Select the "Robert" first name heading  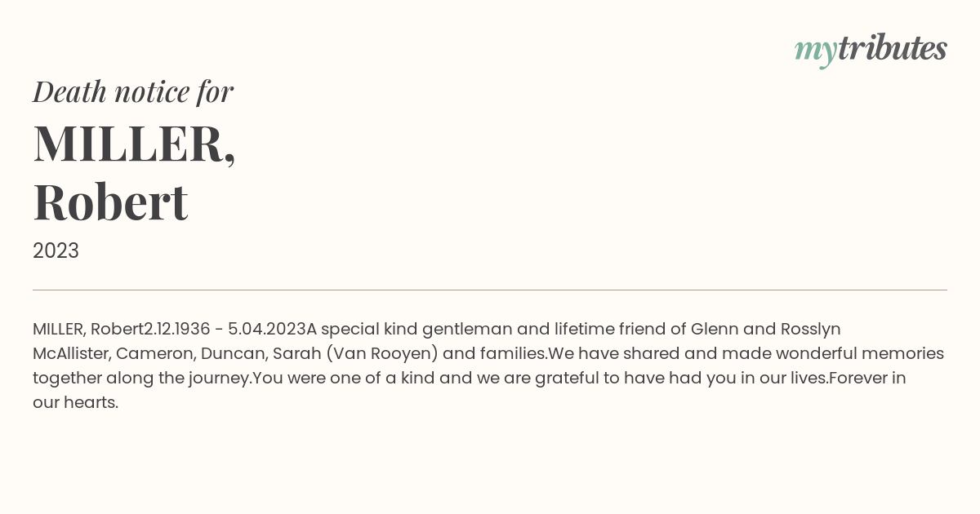(x=110, y=202)
